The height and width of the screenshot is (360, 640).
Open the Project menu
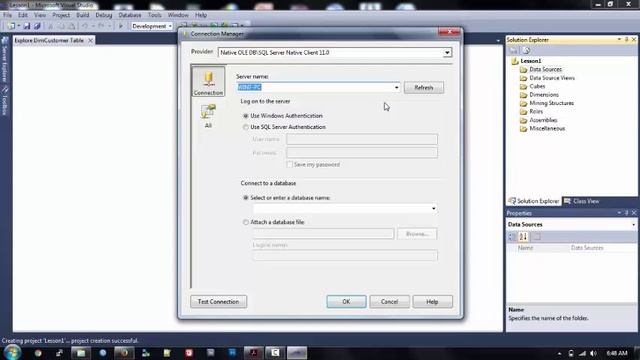coord(61,15)
